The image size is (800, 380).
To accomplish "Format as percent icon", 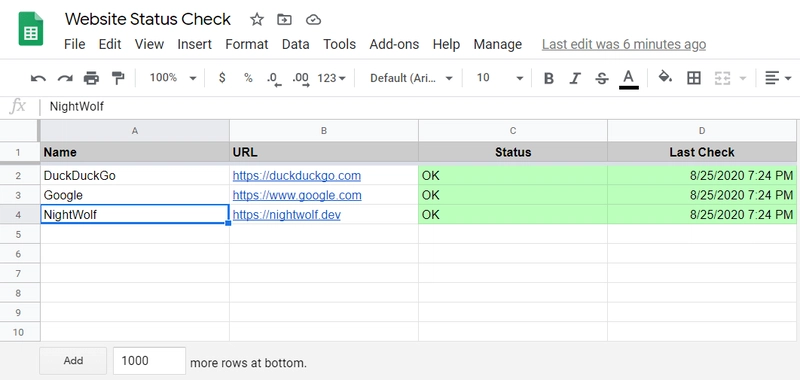I will 248,78.
